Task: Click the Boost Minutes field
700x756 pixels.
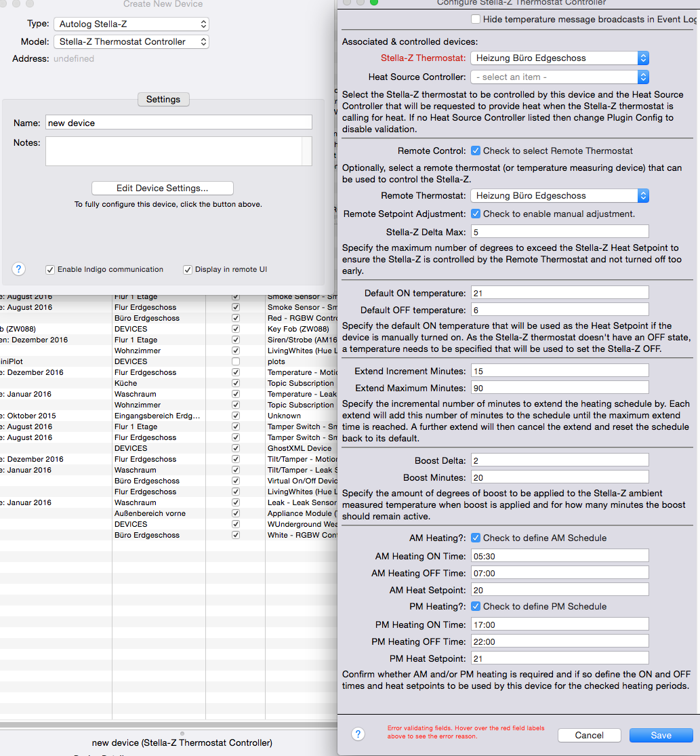Action: click(560, 477)
